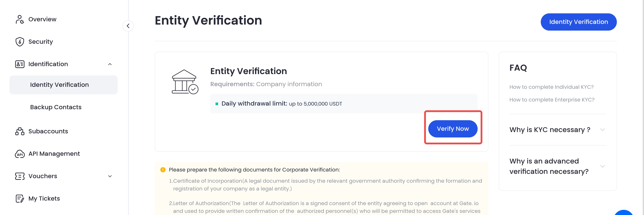Click the My Tickets note icon
644x215 pixels.
[20, 198]
